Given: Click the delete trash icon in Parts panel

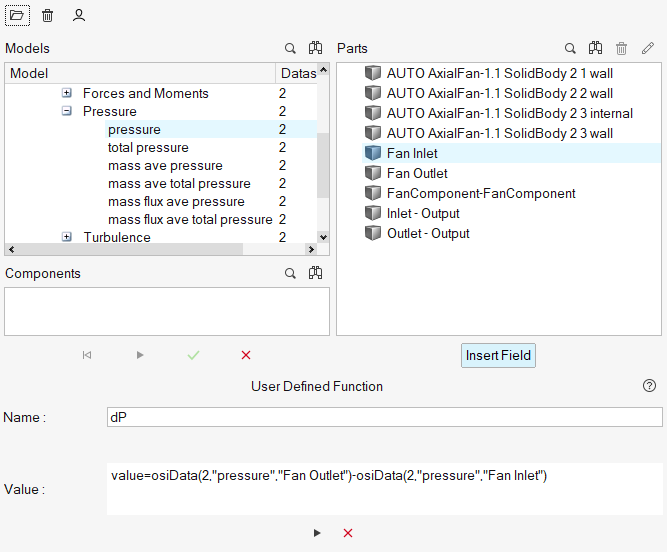Looking at the screenshot, I should pyautogui.click(x=622, y=48).
